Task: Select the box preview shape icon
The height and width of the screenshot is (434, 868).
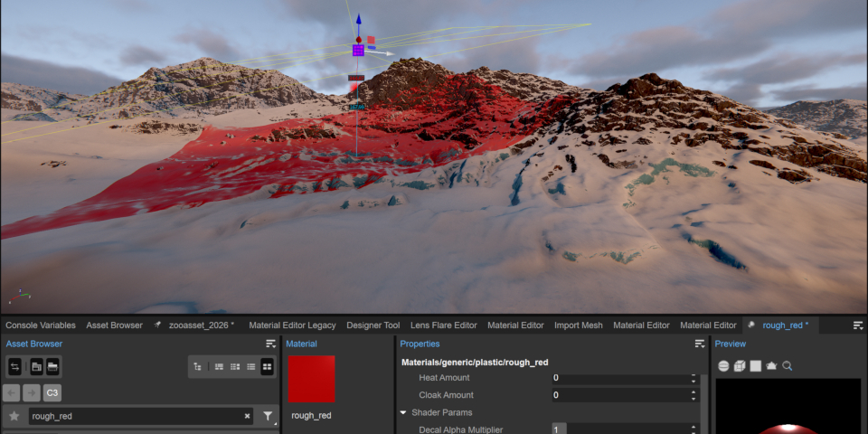Action: (740, 366)
